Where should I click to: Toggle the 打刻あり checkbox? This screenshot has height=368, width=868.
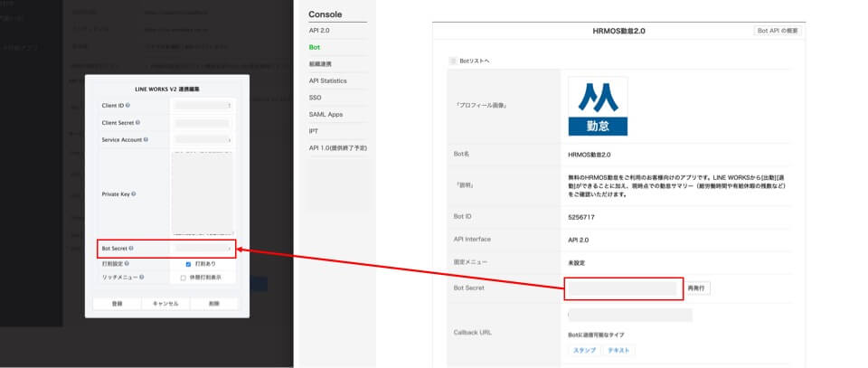click(x=188, y=264)
